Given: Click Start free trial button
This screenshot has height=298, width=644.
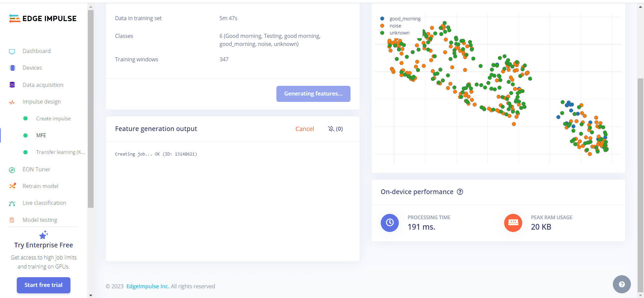Looking at the screenshot, I should pyautogui.click(x=44, y=285).
